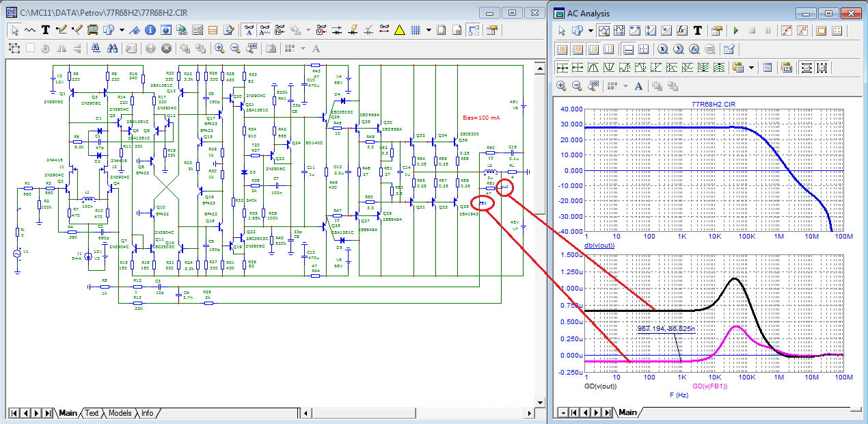The width and height of the screenshot is (868, 424).
Task: Expand the dropdown arrow next to copy-to-clipboard icon
Action: (752, 68)
